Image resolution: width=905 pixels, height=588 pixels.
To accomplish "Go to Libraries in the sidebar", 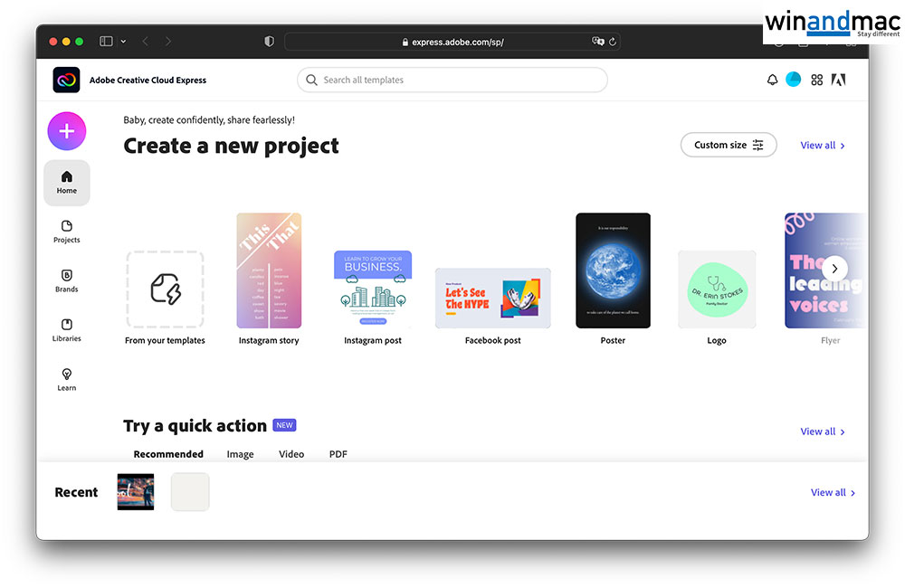I will pos(67,330).
